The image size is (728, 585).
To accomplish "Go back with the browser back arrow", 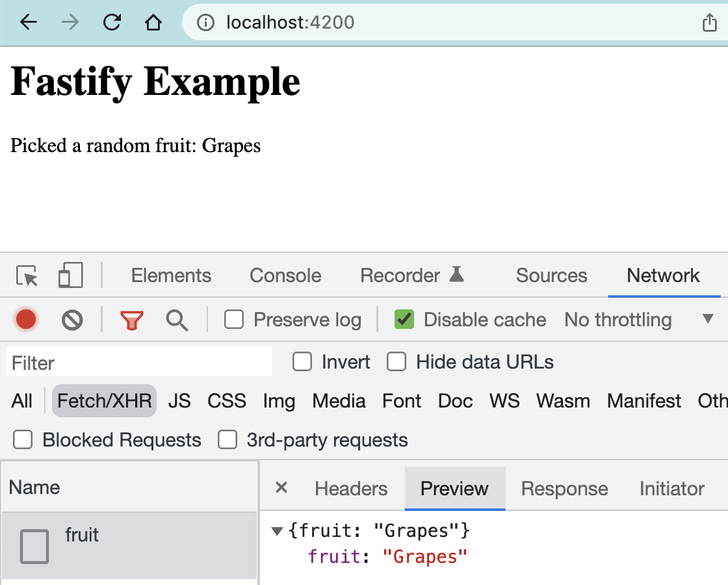I will (29, 22).
